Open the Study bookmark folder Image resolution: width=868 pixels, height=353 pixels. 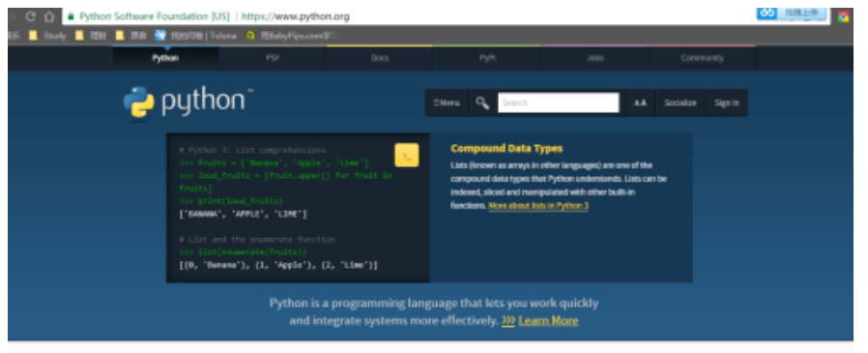47,36
